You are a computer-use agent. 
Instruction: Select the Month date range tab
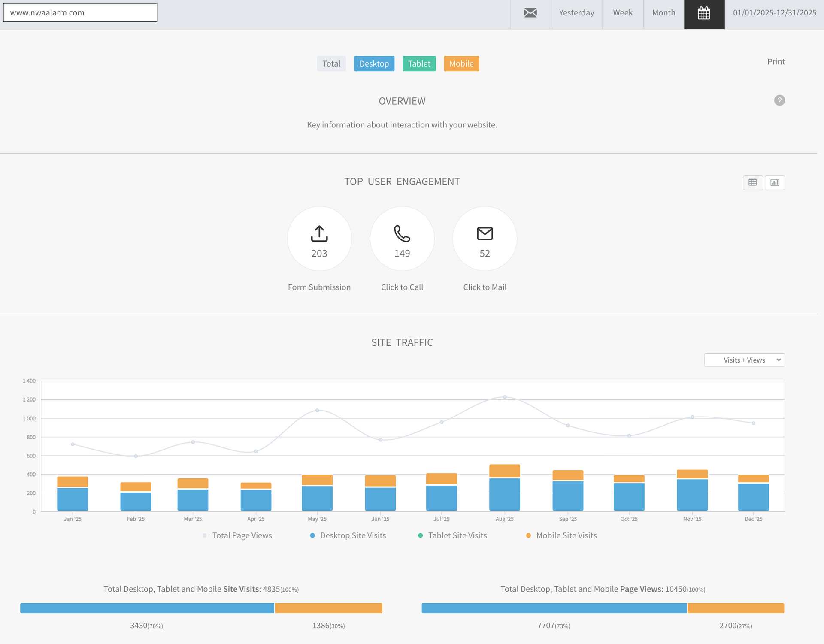(663, 13)
